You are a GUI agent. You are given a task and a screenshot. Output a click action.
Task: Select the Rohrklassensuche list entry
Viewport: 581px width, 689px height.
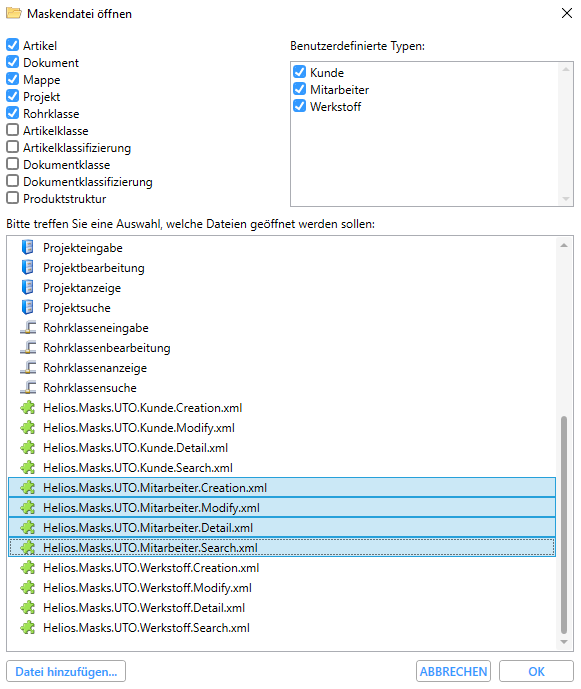[282, 388]
